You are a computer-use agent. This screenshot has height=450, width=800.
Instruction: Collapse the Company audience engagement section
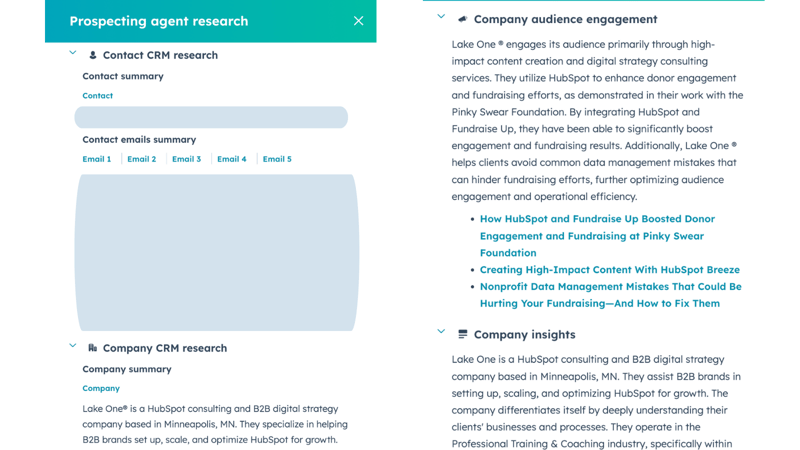(441, 17)
